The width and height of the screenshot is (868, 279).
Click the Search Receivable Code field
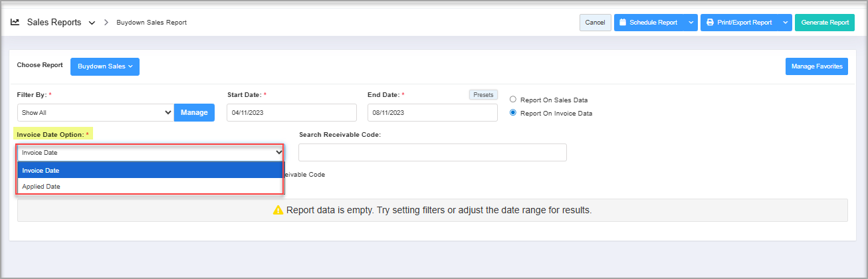click(432, 152)
